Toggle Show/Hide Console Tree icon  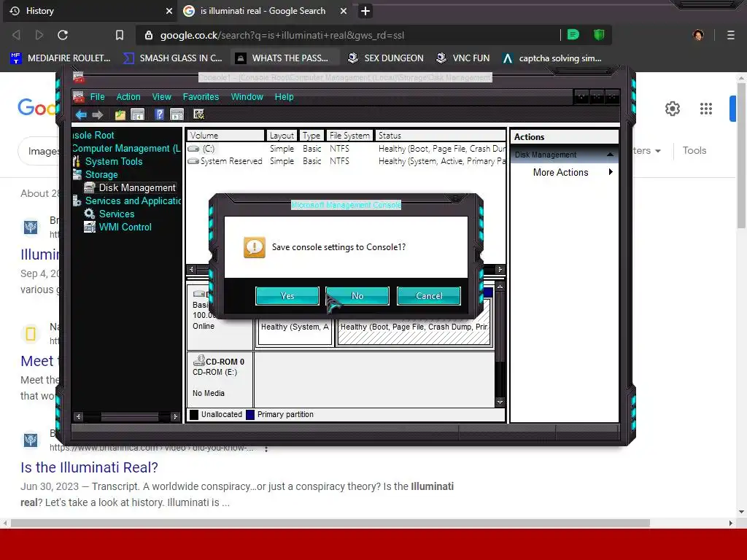pos(137,114)
